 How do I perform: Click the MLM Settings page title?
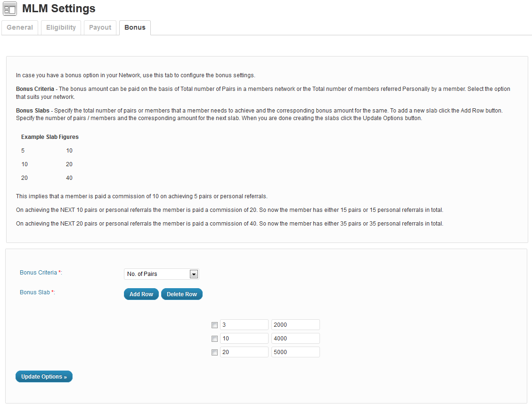pyautogui.click(x=59, y=8)
